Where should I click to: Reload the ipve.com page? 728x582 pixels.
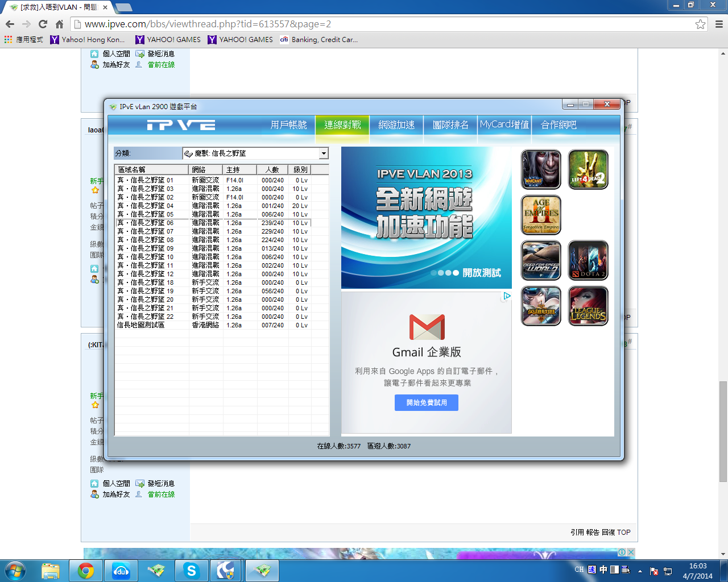pos(43,24)
